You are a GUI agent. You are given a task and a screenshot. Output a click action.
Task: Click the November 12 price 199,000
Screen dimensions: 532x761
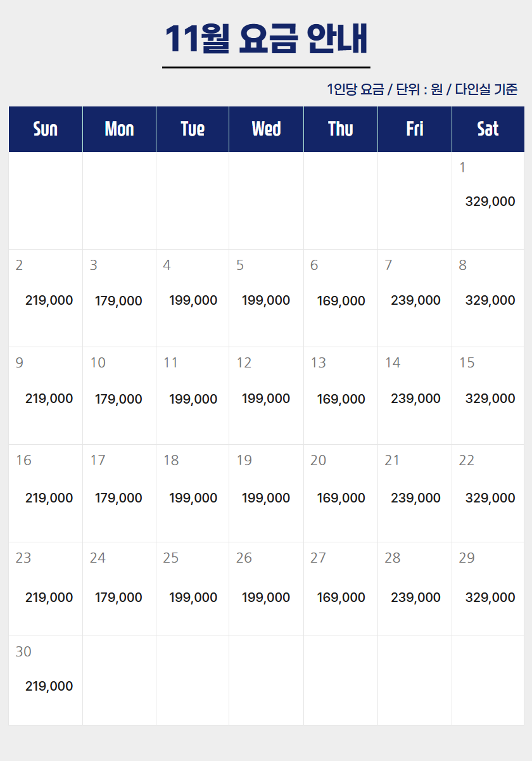click(266, 399)
